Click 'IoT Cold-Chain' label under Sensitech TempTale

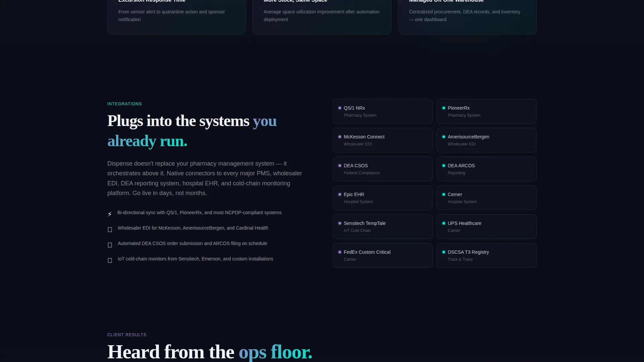357,231
